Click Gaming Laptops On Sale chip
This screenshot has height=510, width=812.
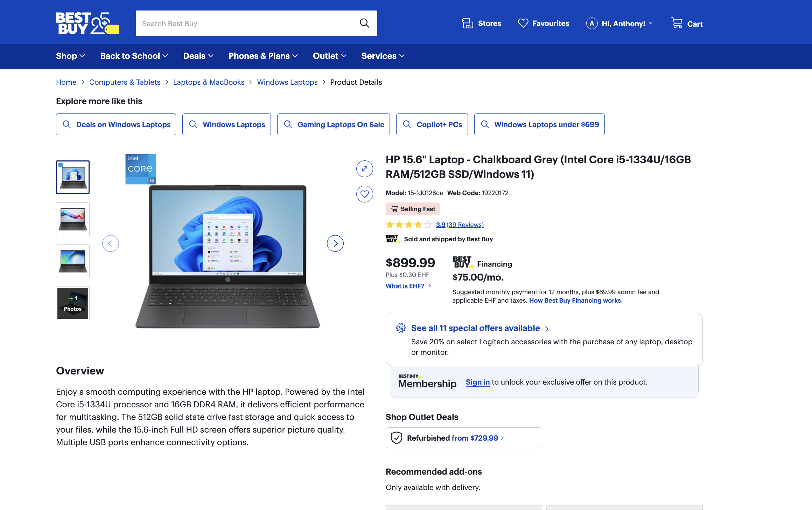333,124
